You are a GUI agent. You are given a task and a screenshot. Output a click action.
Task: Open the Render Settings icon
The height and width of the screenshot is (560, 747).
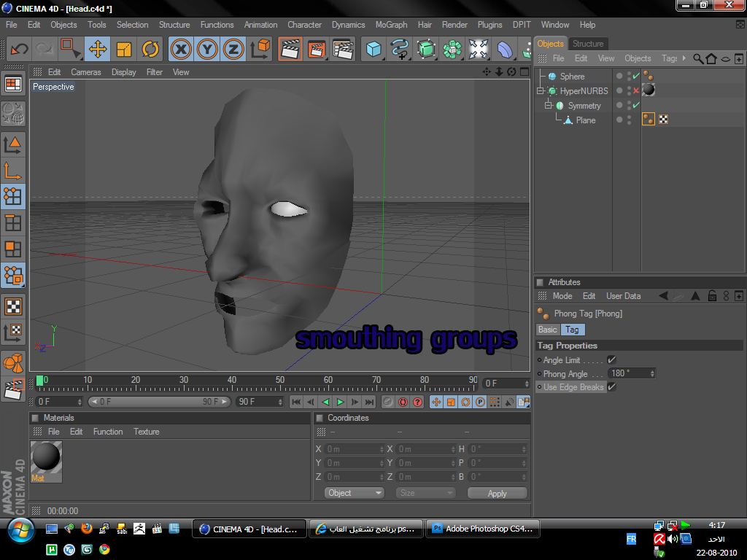coord(343,49)
